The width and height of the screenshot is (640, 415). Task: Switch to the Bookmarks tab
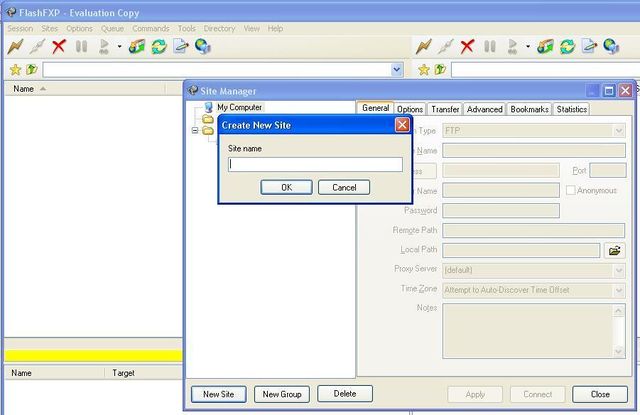(x=528, y=109)
